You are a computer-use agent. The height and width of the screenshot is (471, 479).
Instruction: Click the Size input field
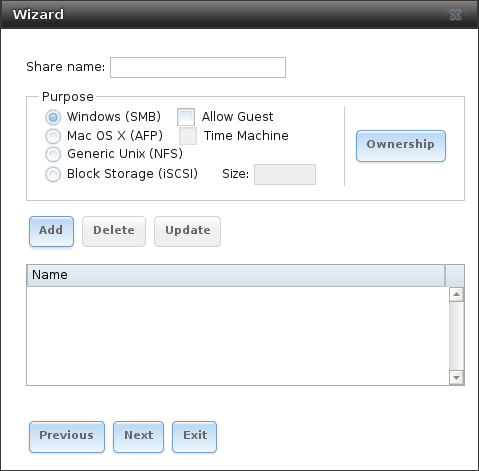pos(285,174)
